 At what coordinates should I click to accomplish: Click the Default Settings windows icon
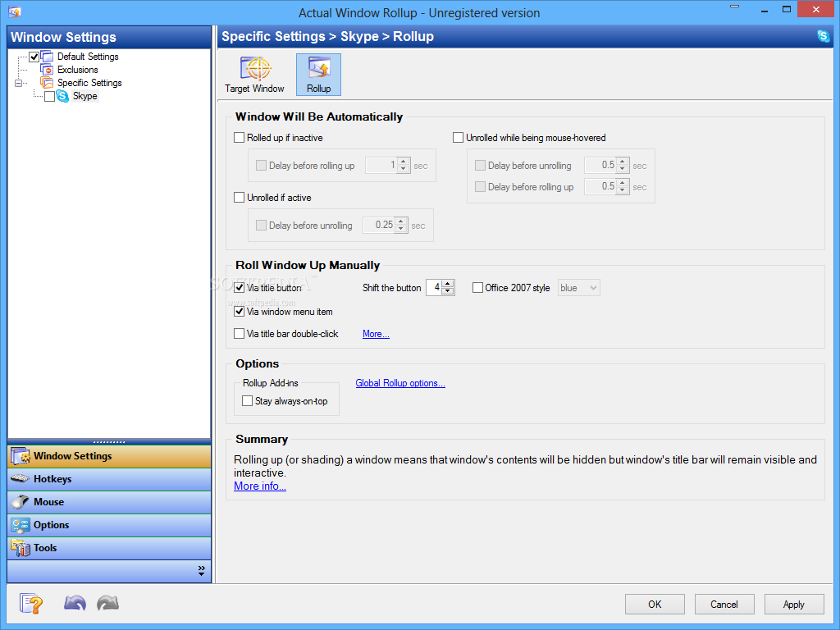coord(47,57)
